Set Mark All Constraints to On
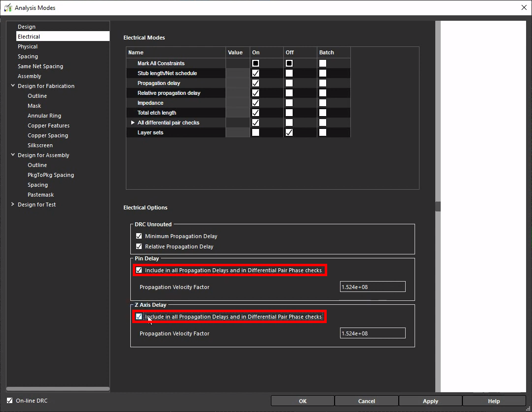532x412 pixels. pos(256,63)
